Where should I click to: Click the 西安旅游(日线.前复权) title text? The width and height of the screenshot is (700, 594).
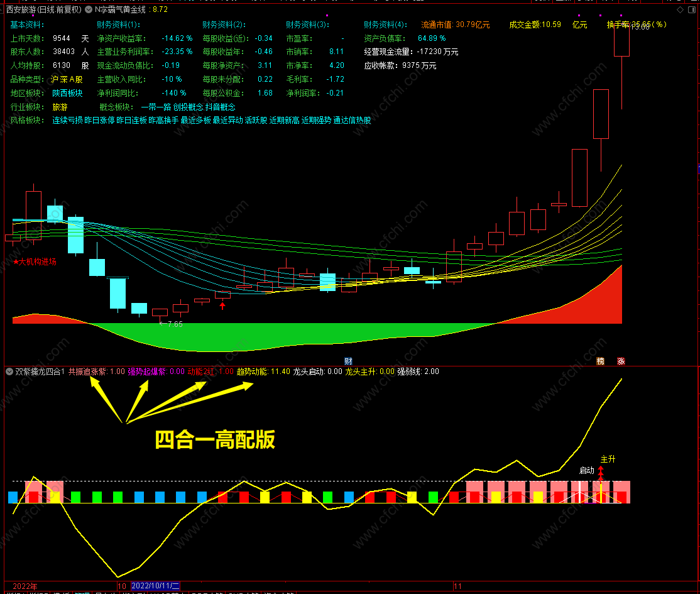pyautogui.click(x=44, y=9)
